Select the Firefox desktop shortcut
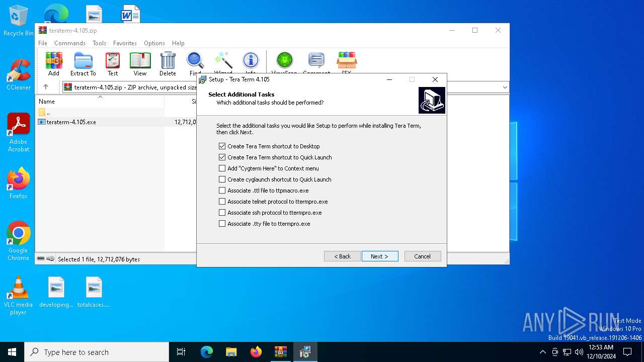Viewport: 644px width, 362px height. point(19,184)
